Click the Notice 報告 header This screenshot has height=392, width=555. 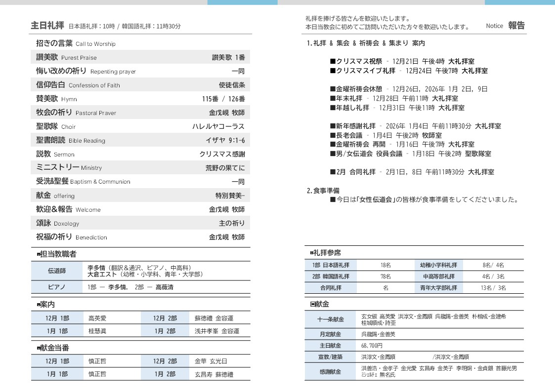(505, 26)
